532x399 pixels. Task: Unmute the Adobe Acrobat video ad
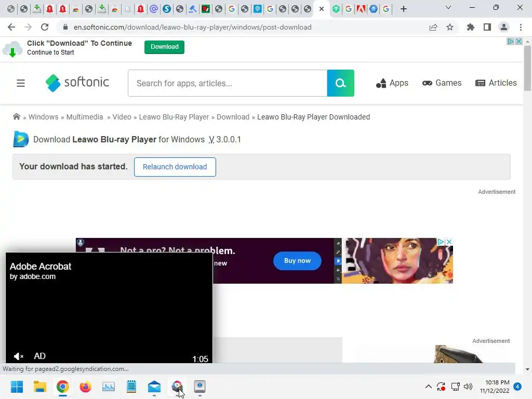[18, 356]
